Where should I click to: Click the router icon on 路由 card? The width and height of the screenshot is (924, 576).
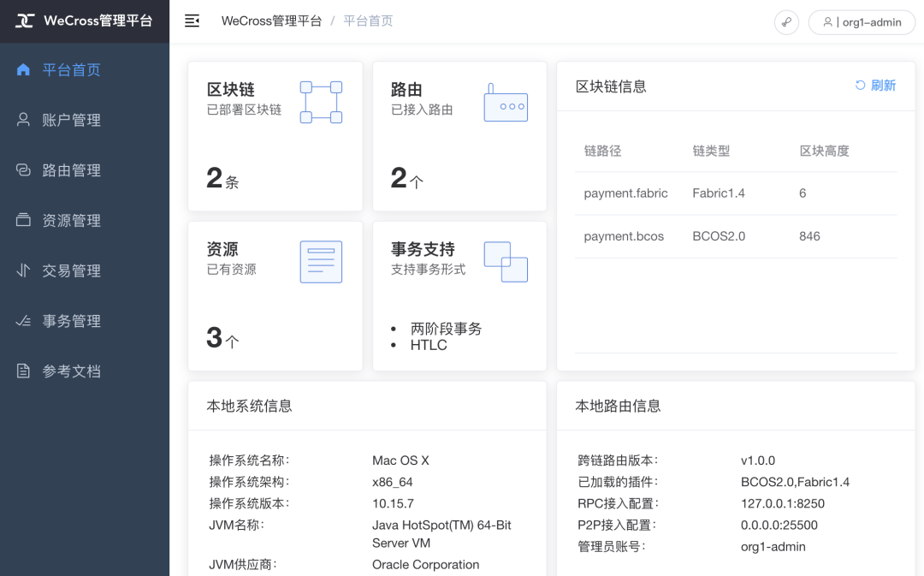[x=506, y=103]
